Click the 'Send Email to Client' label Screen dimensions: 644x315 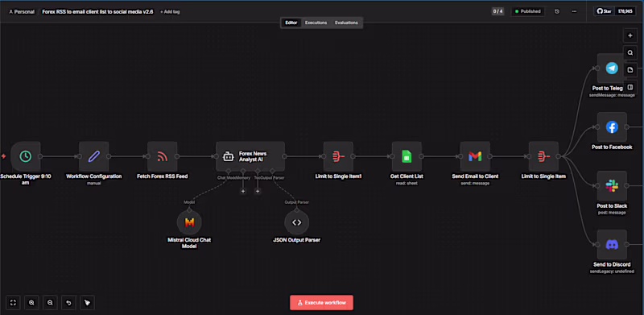[x=475, y=176]
